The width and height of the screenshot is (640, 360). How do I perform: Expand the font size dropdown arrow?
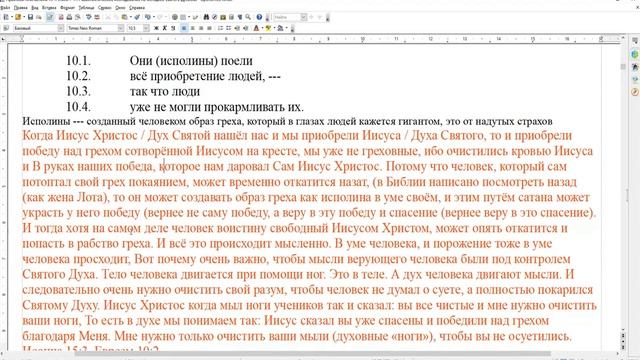pyautogui.click(x=146, y=28)
